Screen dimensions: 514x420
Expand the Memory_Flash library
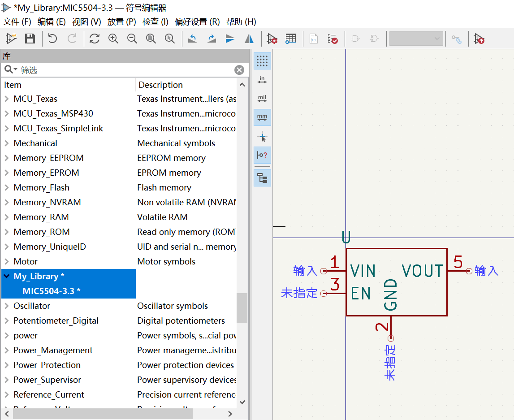coord(7,188)
